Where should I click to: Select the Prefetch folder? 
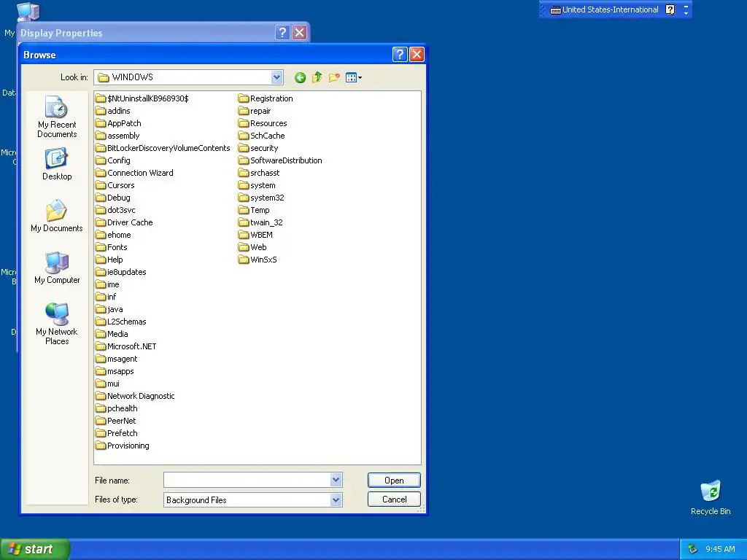[x=117, y=433]
